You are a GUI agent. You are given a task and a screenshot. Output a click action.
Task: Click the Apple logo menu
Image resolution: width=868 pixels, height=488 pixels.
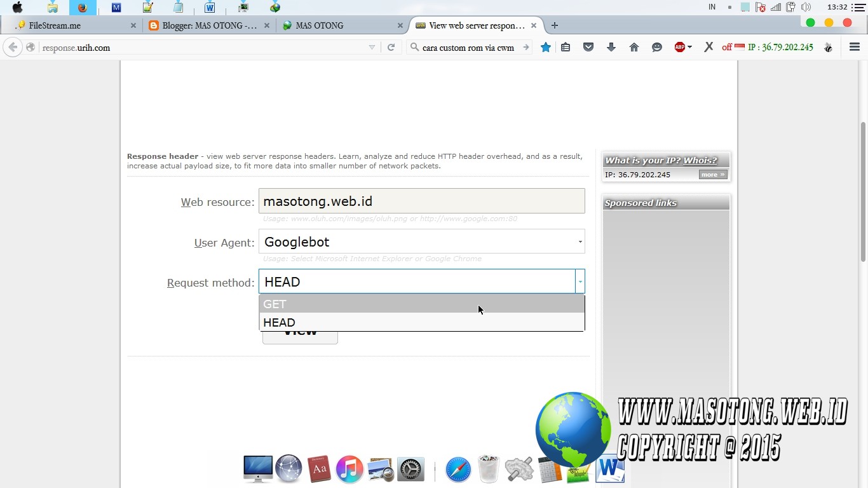coord(18,8)
